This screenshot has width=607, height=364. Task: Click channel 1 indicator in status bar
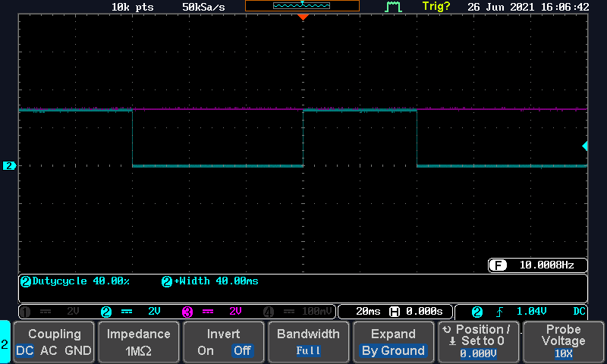coord(25,312)
